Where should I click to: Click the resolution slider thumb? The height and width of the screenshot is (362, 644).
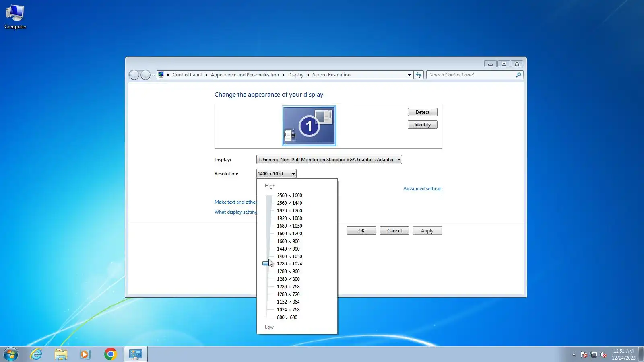pyautogui.click(x=266, y=264)
